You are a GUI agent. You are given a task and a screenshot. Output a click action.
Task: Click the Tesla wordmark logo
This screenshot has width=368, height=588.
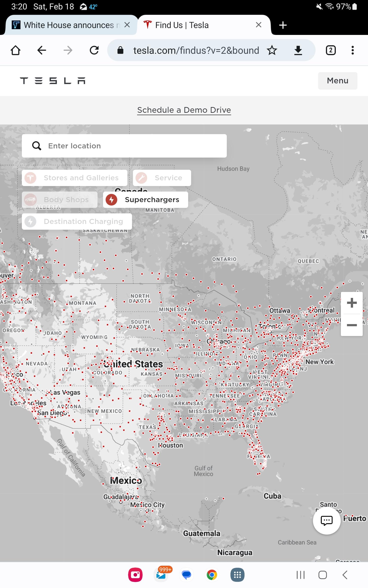click(x=53, y=81)
